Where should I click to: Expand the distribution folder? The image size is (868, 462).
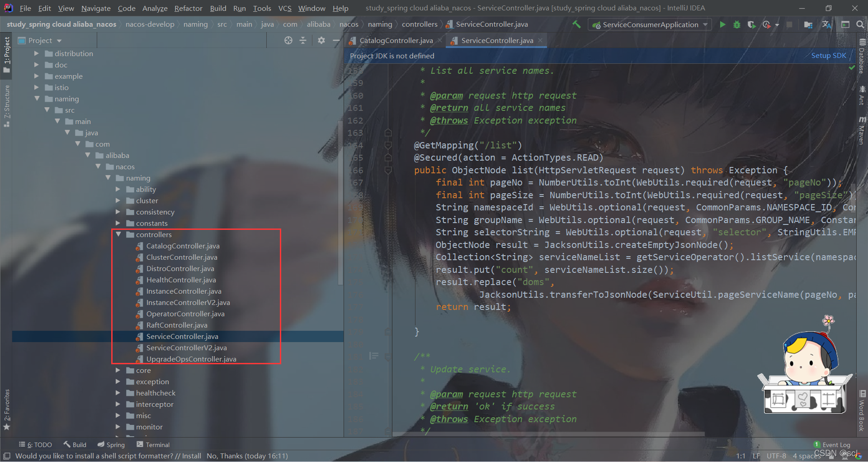pyautogui.click(x=37, y=53)
